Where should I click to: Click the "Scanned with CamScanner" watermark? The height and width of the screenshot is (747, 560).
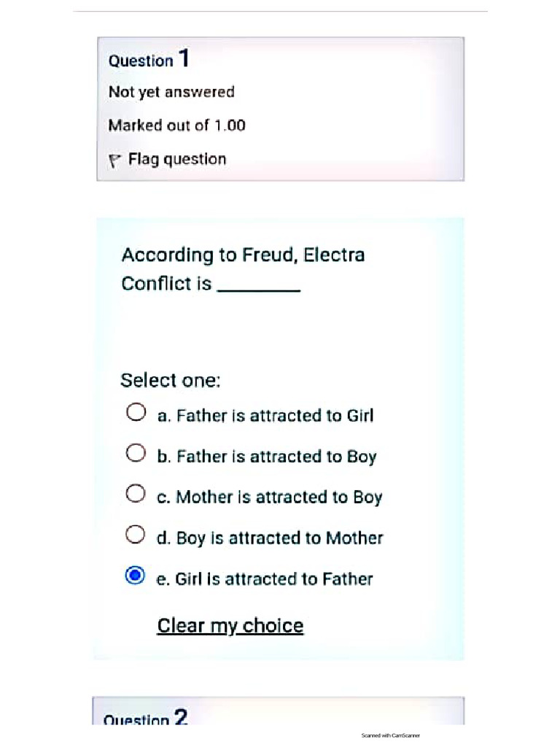tap(391, 735)
